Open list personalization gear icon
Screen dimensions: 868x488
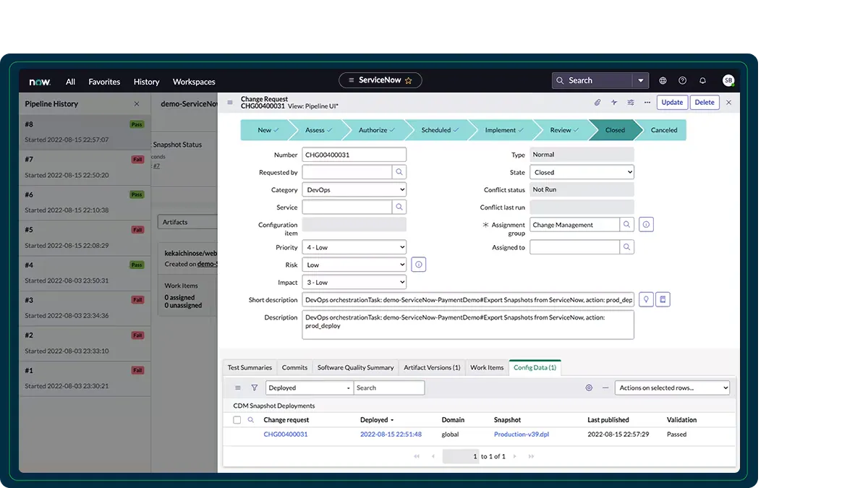pyautogui.click(x=589, y=388)
